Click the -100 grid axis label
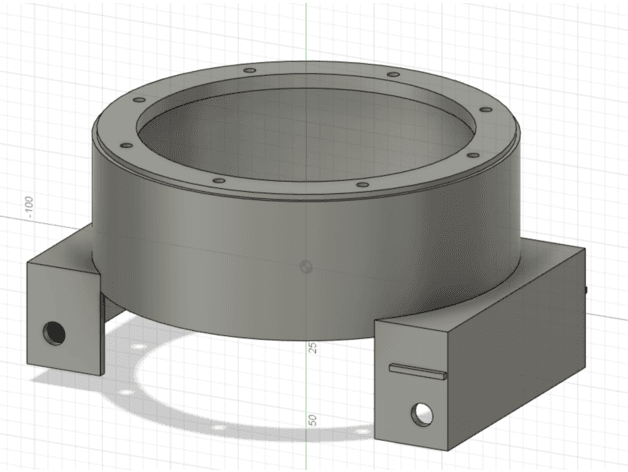Screen dimensions: 628x472 (x=29, y=208)
